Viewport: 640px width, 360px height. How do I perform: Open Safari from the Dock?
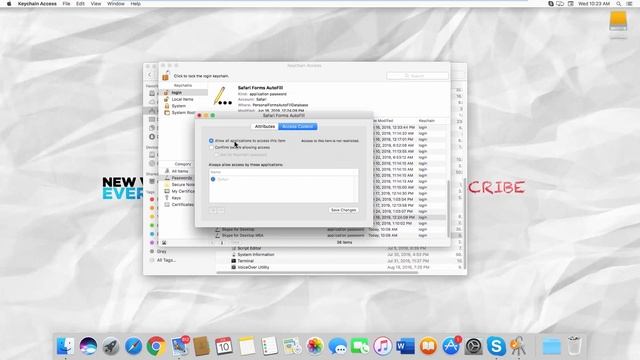(133, 346)
